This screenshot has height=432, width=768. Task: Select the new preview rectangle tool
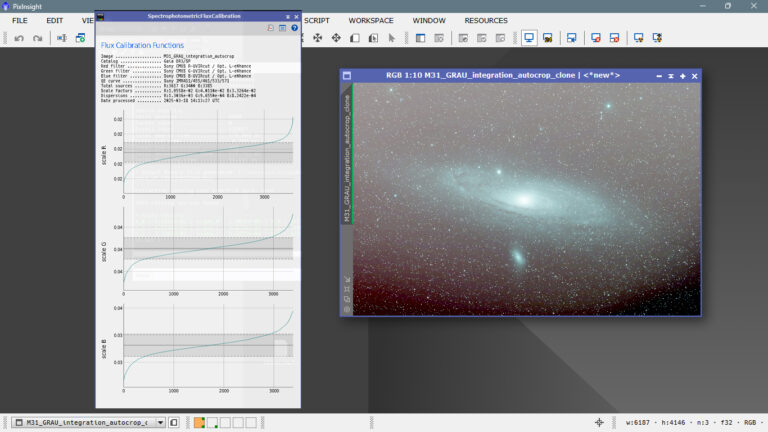(355, 38)
